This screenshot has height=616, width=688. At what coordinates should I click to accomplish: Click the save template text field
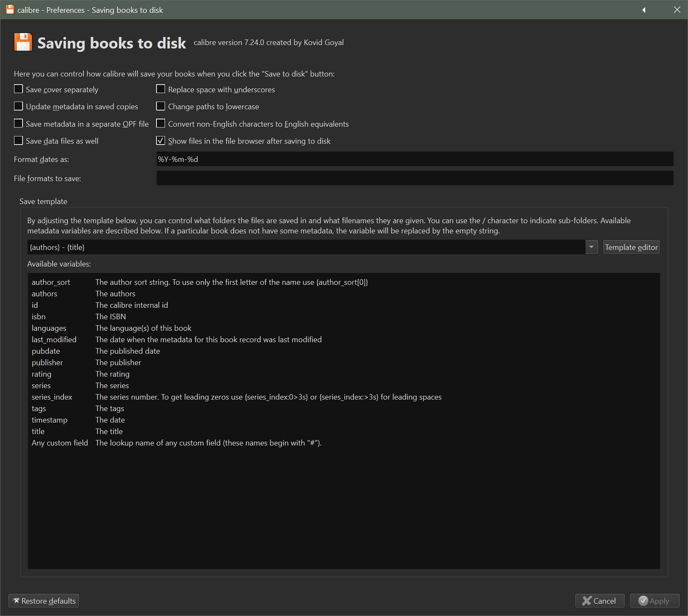click(x=306, y=247)
